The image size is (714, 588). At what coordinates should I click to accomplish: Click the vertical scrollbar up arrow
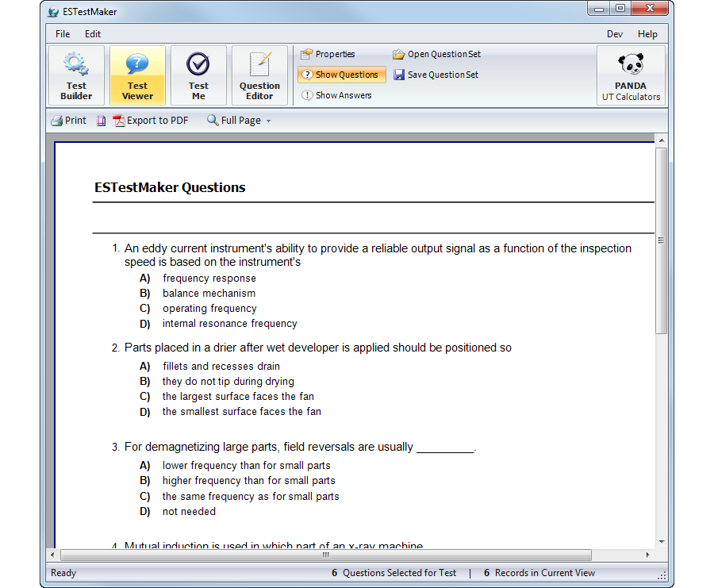click(x=661, y=140)
